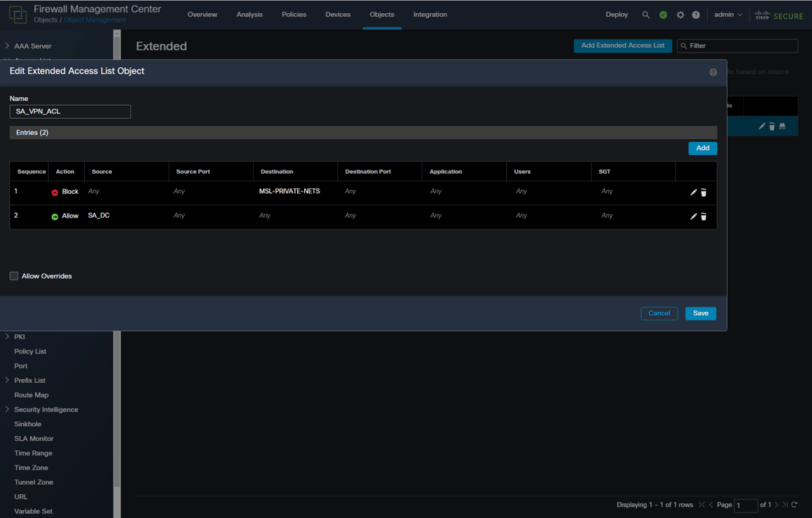
Task: Edit the Block entry with pencil icon
Action: (693, 192)
